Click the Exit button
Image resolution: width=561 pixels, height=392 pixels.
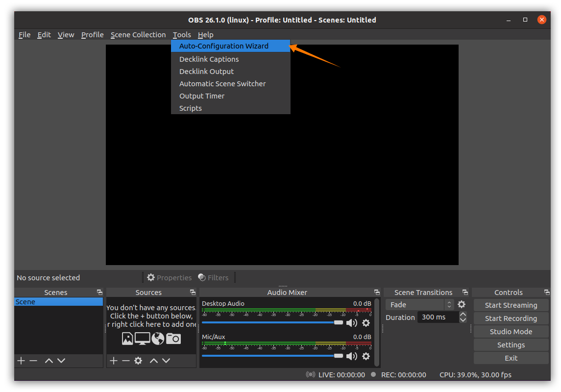[x=511, y=358]
